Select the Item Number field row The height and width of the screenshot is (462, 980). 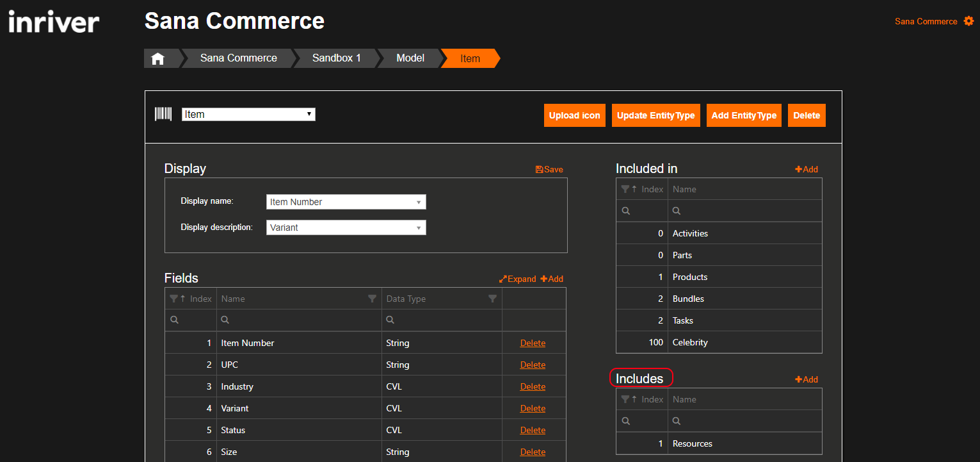[x=365, y=343]
